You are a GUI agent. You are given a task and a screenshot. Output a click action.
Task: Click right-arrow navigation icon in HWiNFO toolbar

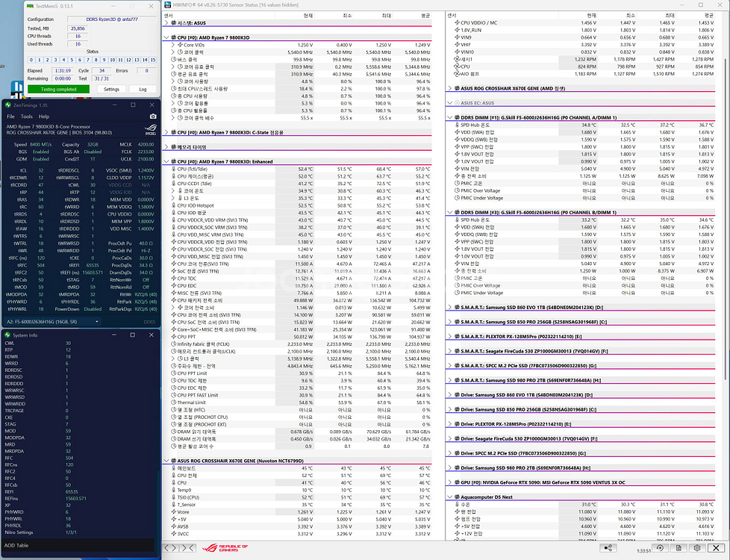pyautogui.click(x=176, y=547)
